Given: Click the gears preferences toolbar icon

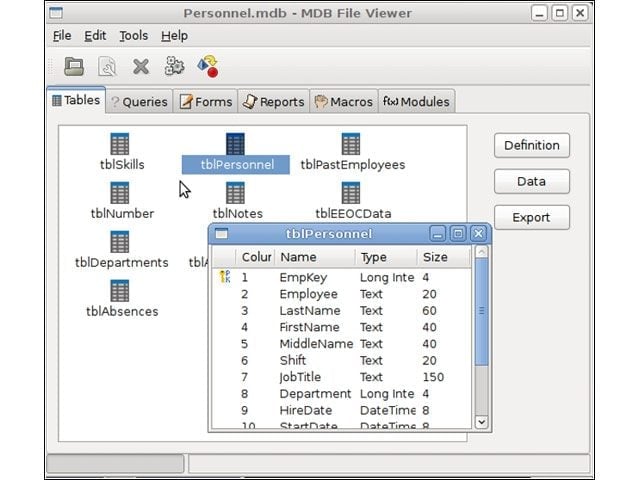Looking at the screenshot, I should [174, 66].
